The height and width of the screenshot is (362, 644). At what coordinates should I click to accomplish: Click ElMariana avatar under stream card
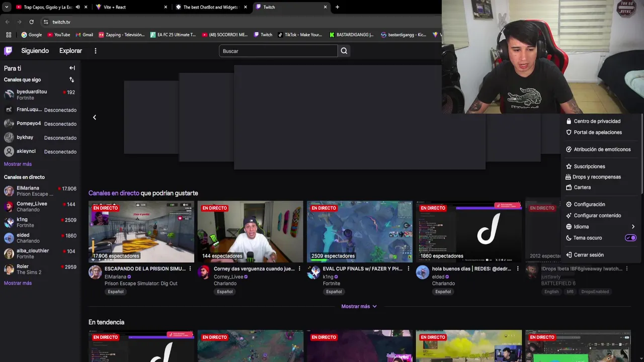(95, 273)
